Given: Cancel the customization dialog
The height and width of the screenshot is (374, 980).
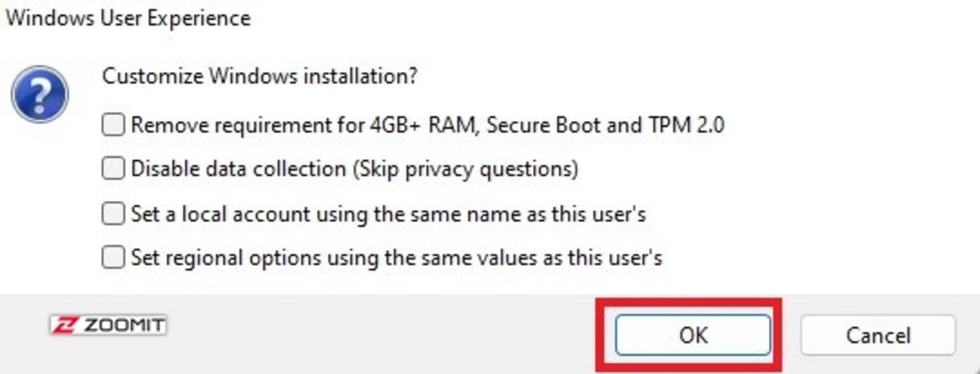Looking at the screenshot, I should (x=878, y=335).
